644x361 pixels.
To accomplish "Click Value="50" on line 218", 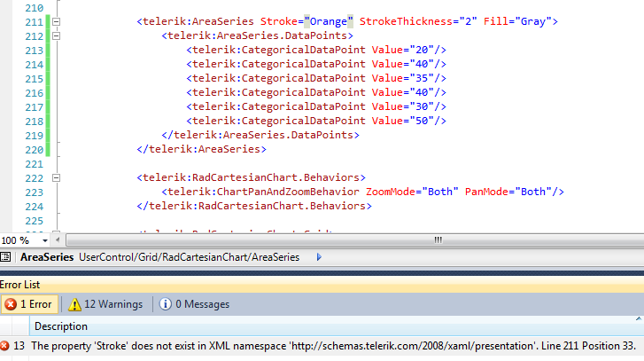I will pyautogui.click(x=402, y=121).
